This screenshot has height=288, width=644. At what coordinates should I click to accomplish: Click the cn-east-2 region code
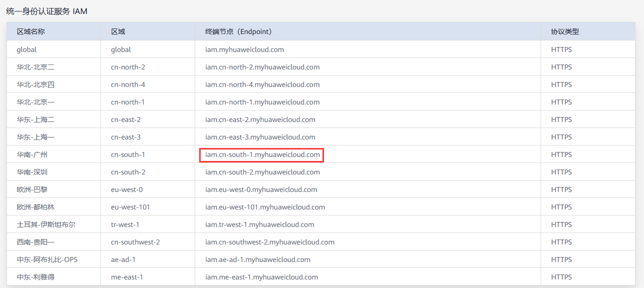tap(126, 119)
